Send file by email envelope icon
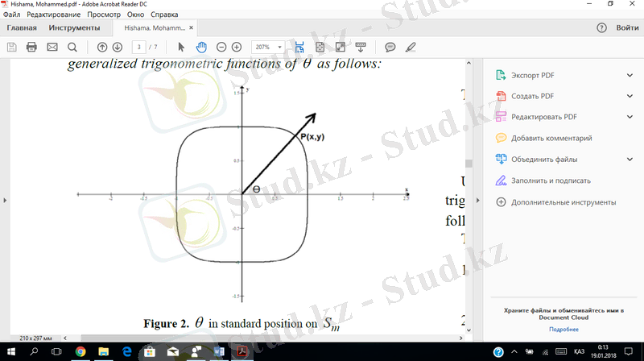644x361 pixels. pos(52,48)
